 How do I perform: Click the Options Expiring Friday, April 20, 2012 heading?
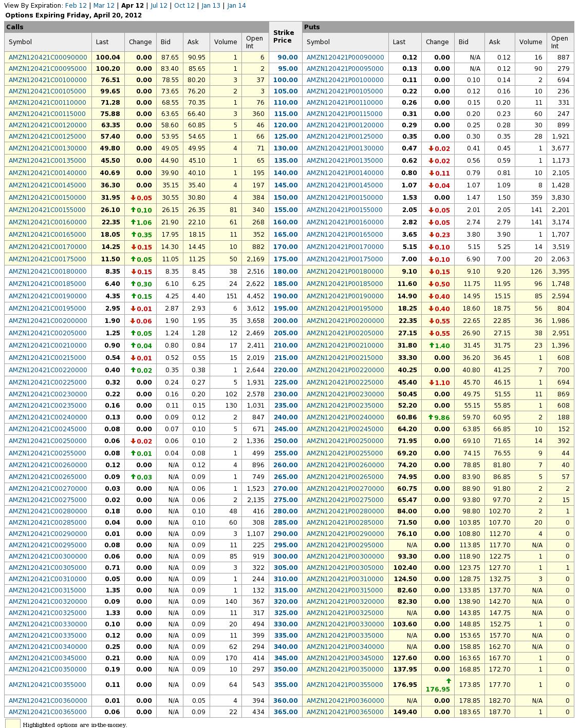[73, 15]
